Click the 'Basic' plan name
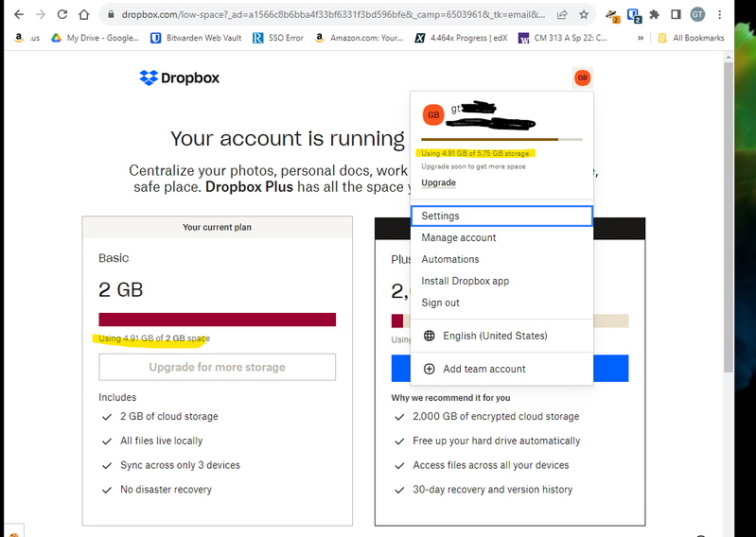Screen dimensions: 756x537 pyautogui.click(x=114, y=258)
